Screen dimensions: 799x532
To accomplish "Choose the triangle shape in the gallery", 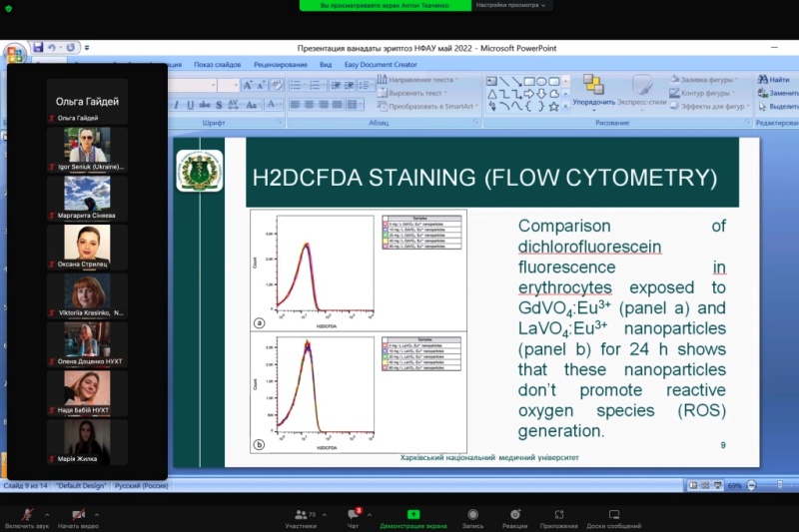I will tap(491, 94).
